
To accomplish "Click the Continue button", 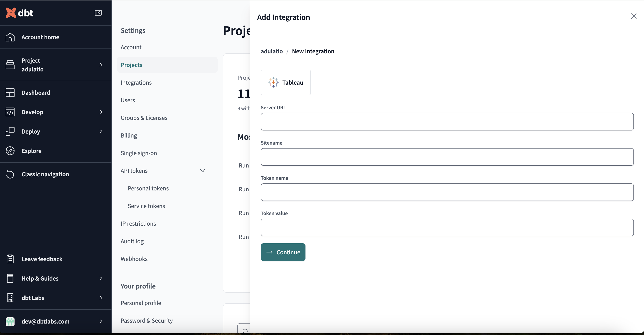I will tap(283, 252).
